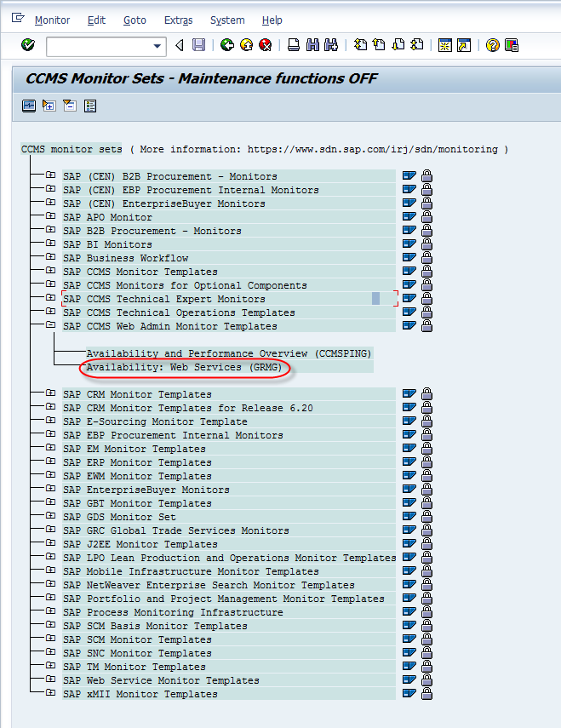This screenshot has width=561, height=728.
Task: Click the First Page icon
Action: point(361,45)
